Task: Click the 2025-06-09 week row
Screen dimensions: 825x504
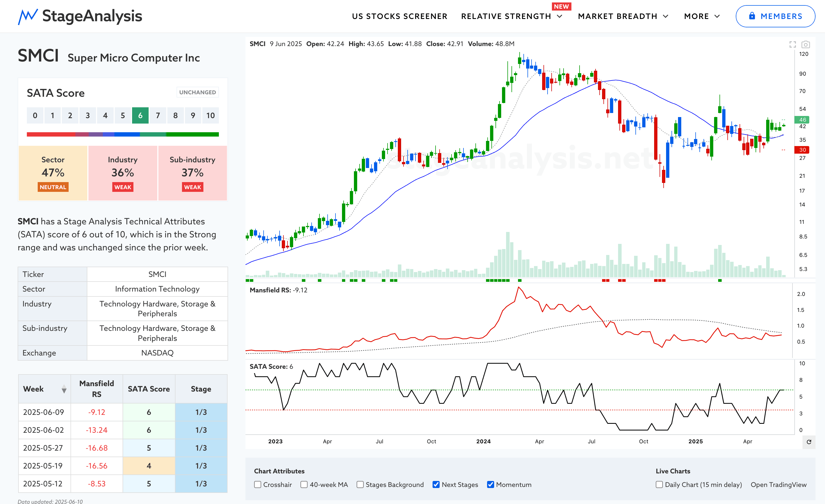Action: click(x=123, y=412)
